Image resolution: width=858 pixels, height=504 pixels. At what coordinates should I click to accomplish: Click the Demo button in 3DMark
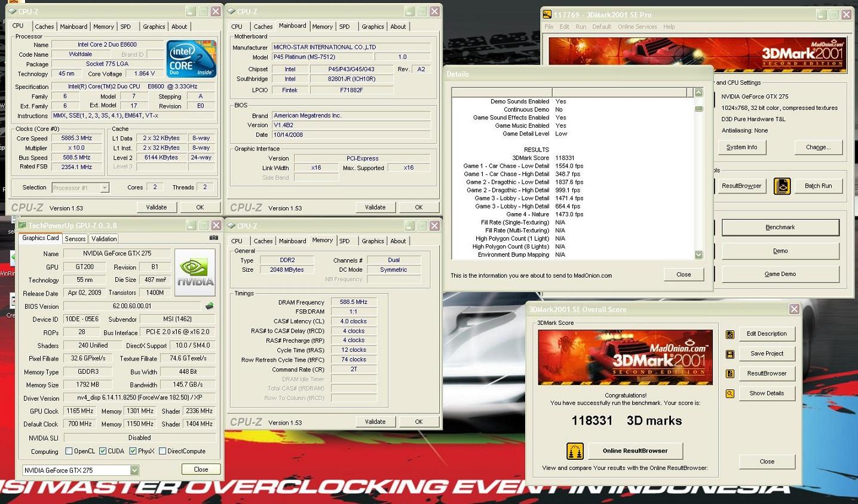pos(780,251)
